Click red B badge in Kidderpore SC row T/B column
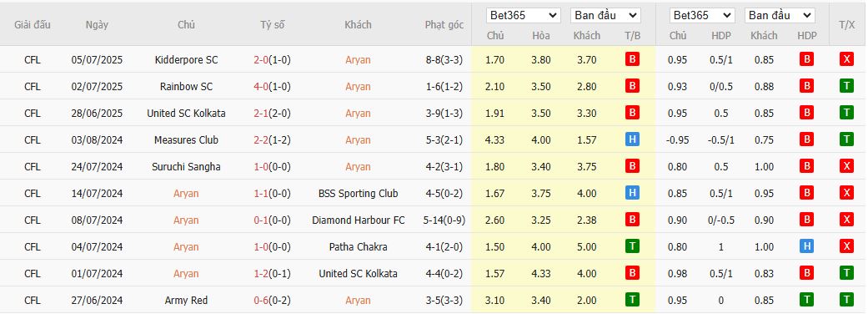This screenshot has height=314, width=868. [x=632, y=59]
